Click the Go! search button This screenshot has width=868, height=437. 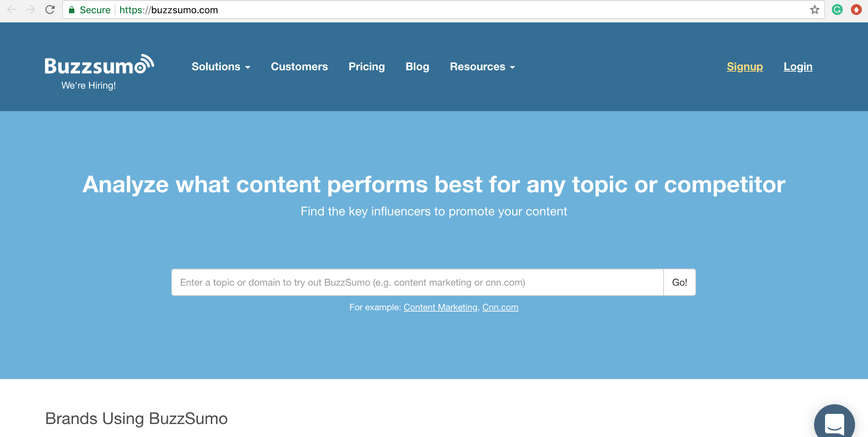tap(679, 282)
